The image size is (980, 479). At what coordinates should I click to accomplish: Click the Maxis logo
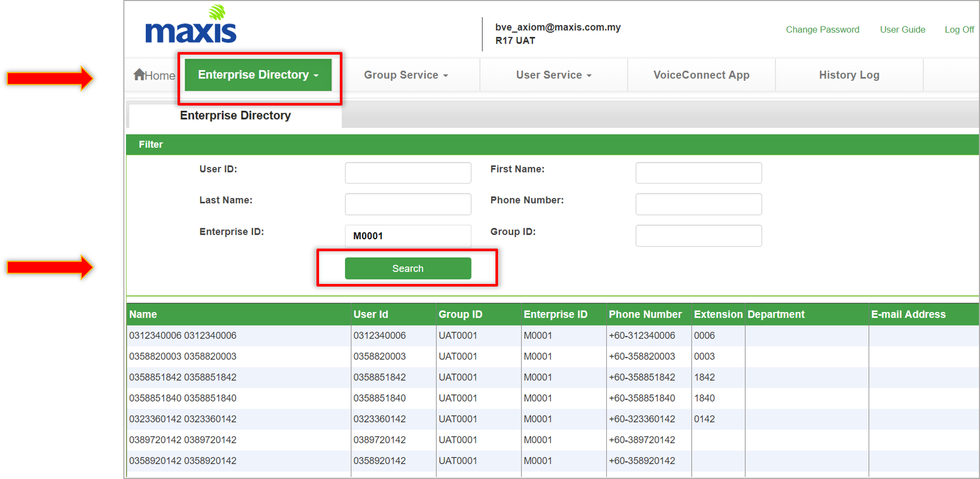191,26
